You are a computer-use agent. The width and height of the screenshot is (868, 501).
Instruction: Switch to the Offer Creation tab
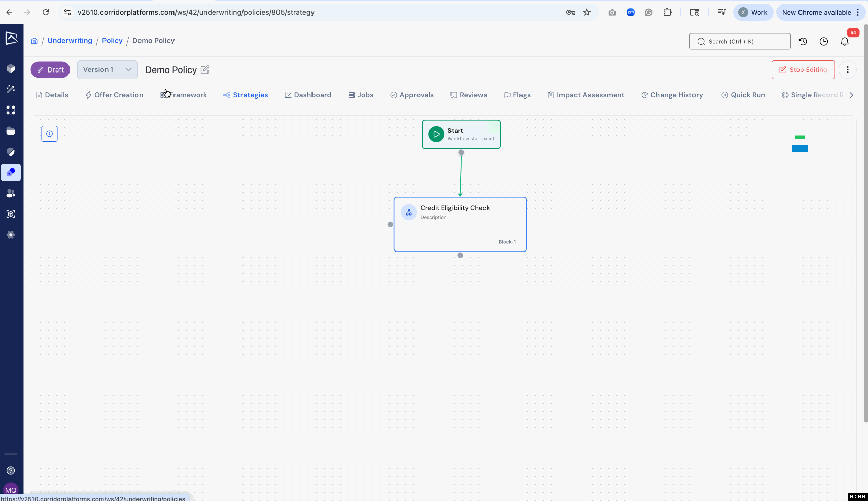coord(114,95)
